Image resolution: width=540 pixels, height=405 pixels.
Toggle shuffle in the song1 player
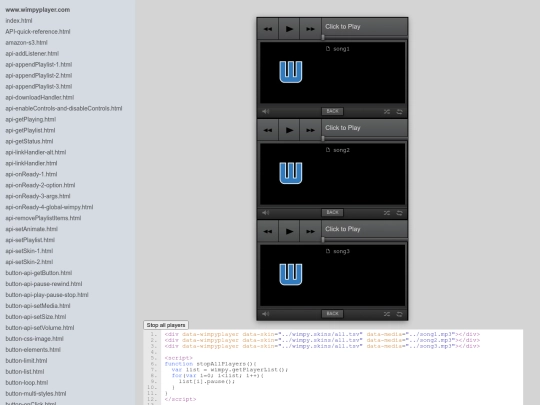click(387, 112)
